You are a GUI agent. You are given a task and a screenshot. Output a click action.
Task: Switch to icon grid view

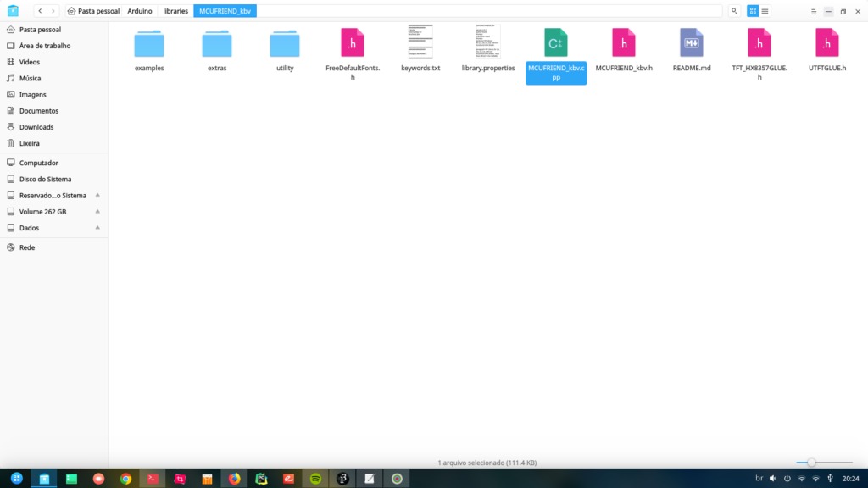pos(753,11)
